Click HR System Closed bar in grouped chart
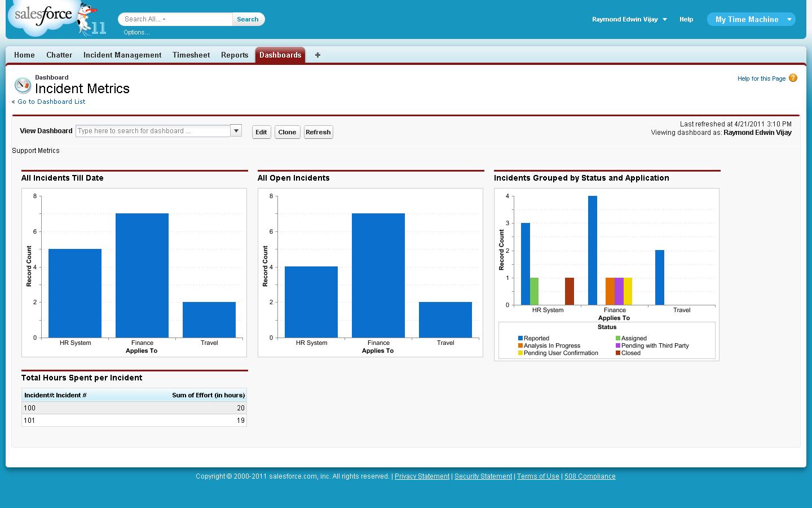812x508 pixels. (x=570, y=291)
